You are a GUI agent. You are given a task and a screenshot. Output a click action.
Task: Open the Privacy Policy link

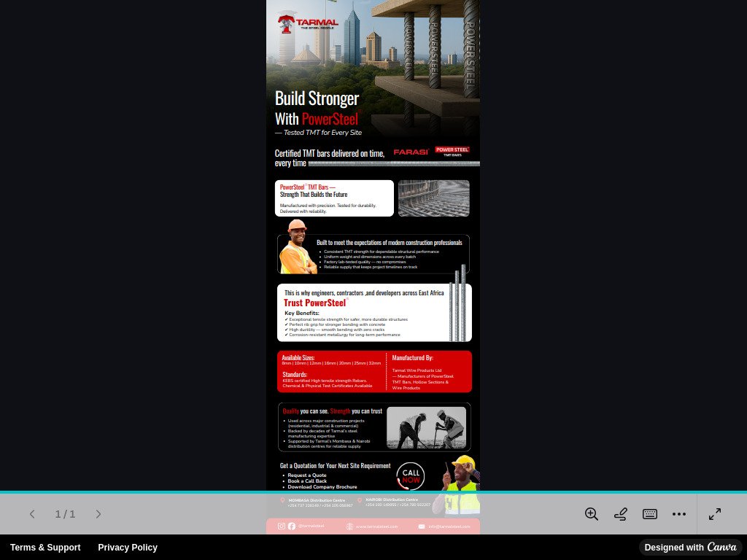128,548
